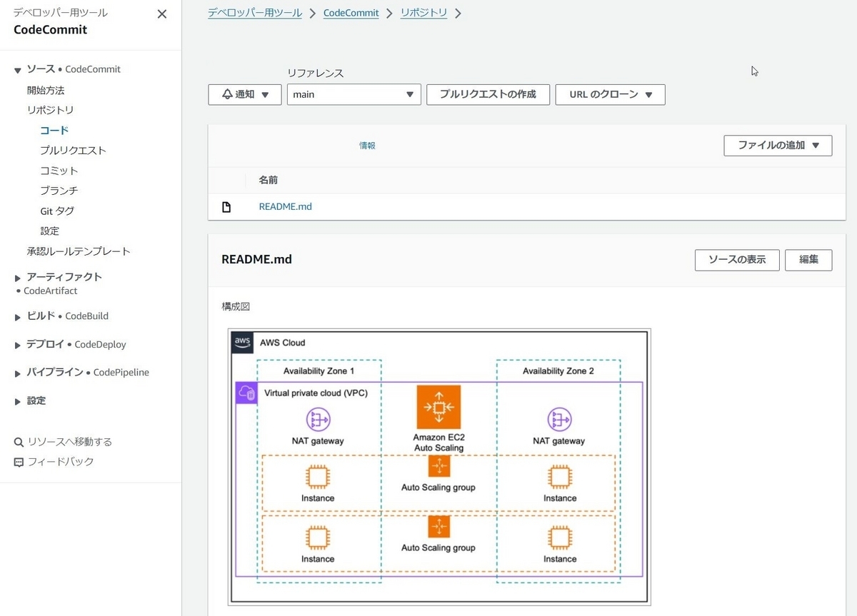Open ブランチ in the sidebar
This screenshot has height=616, width=857.
point(59,191)
